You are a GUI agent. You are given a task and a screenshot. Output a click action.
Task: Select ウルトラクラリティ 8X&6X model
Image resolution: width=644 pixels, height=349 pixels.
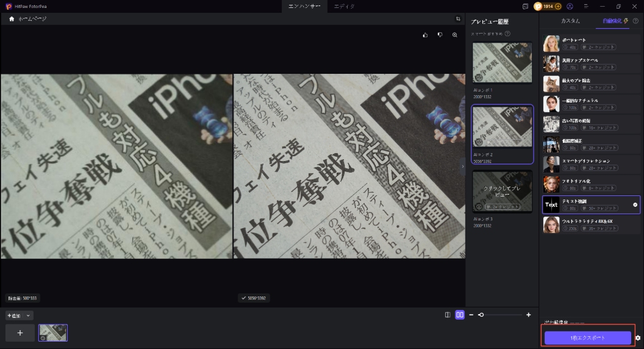(592, 225)
